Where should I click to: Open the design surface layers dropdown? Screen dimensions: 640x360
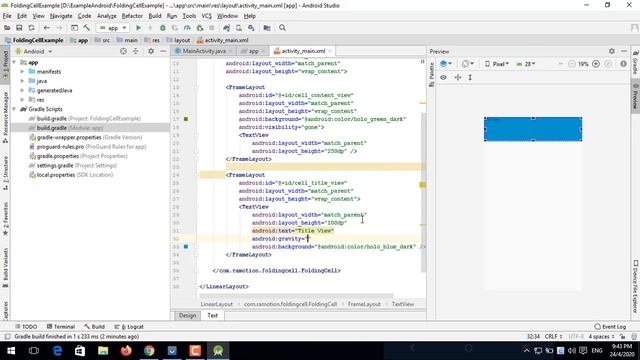point(446,64)
